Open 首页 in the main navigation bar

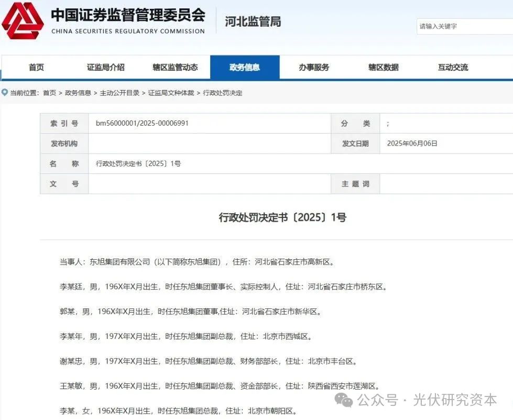pyautogui.click(x=36, y=68)
